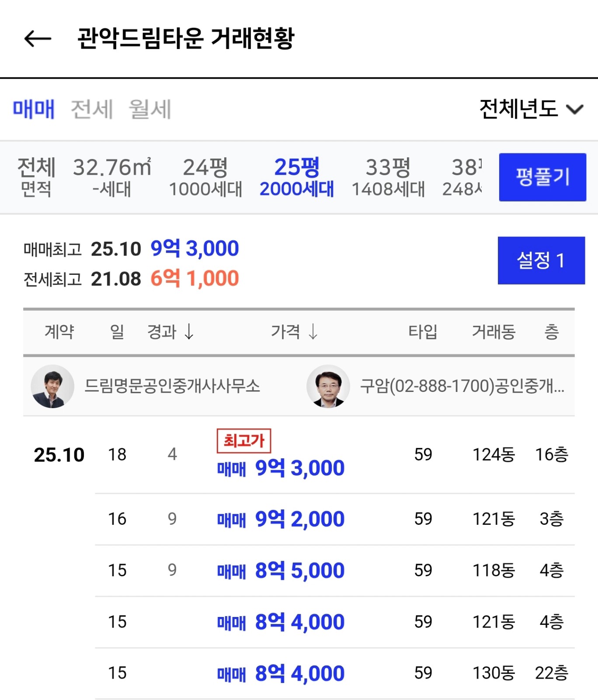
Task: Select the 전체 면적 filter
Action: [x=36, y=177]
